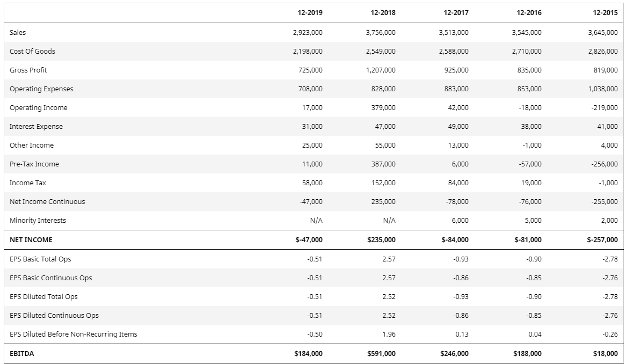The image size is (634, 364).
Task: Select the EBITDA row label
Action: [21, 354]
